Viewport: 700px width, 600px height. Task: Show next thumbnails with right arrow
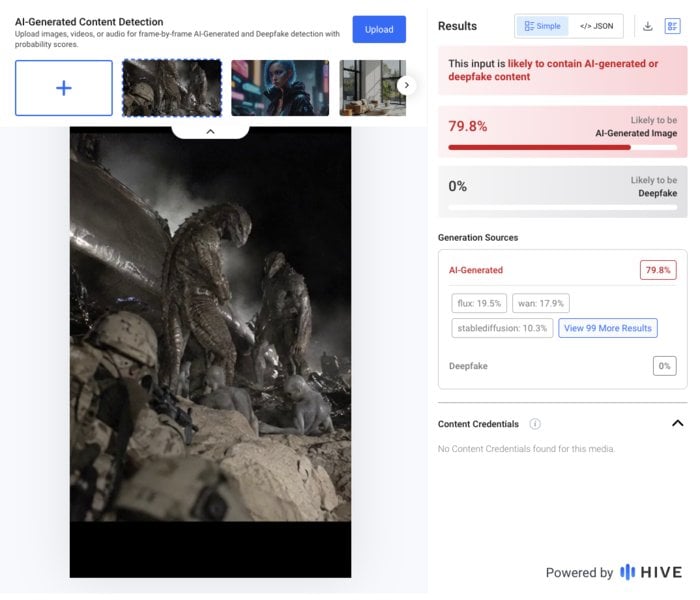coord(406,85)
